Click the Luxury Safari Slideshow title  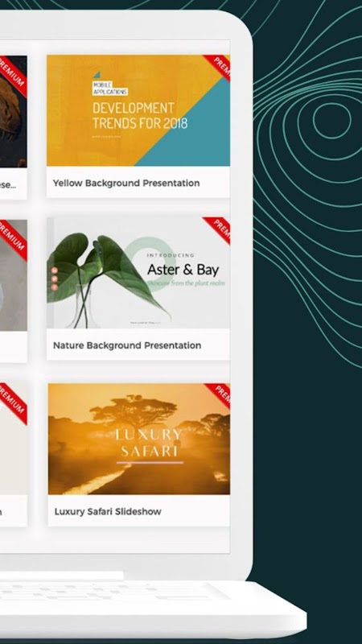point(108,512)
